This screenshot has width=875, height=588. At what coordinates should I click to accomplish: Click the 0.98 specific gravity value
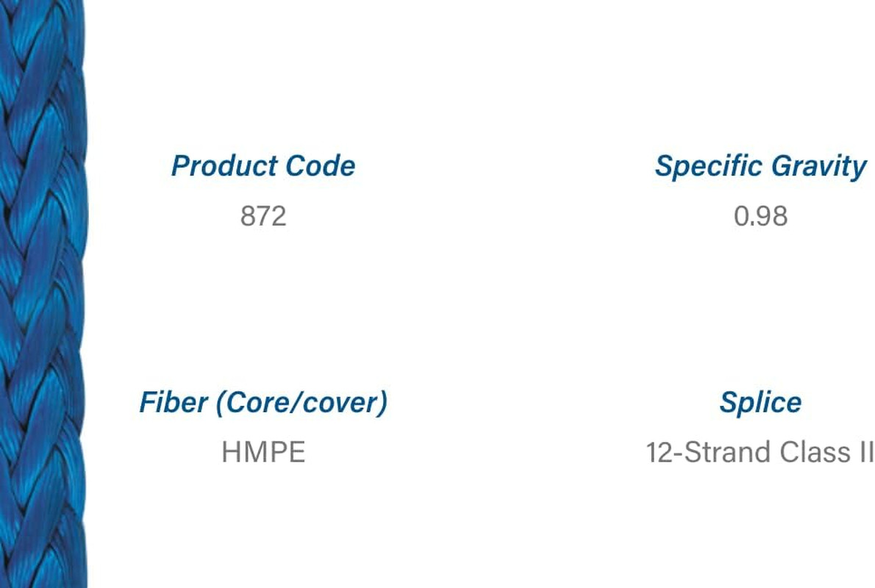tap(760, 216)
